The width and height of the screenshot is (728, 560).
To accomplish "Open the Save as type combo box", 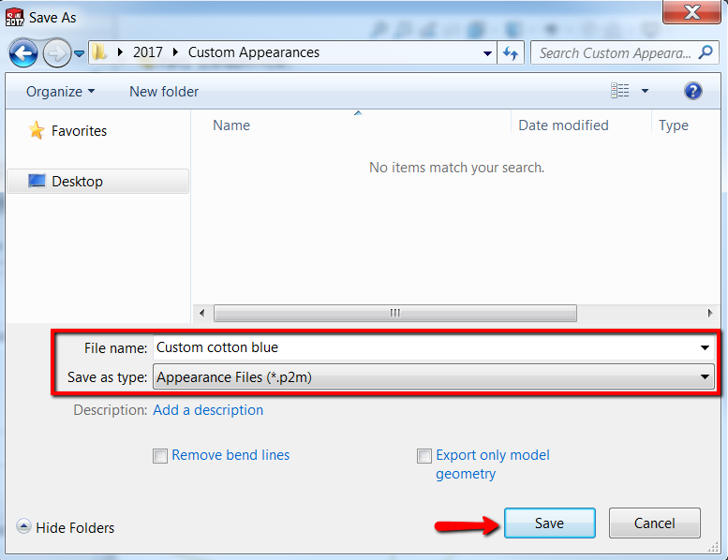I will [x=433, y=377].
